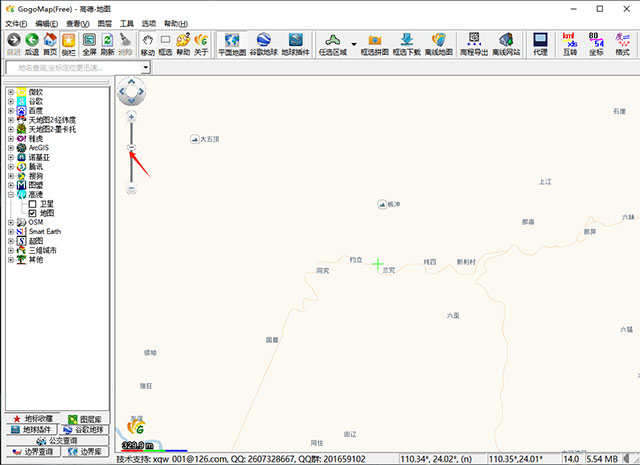Image resolution: width=640 pixels, height=465 pixels.
Task: Uncheck the 地图 layer checkbox
Action: click(33, 213)
